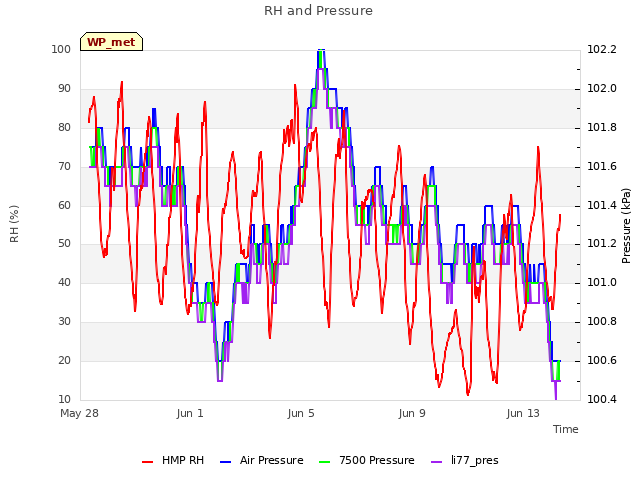The image size is (640, 480).
Task: Click the 60 value on RH axis
Action: [64, 205]
